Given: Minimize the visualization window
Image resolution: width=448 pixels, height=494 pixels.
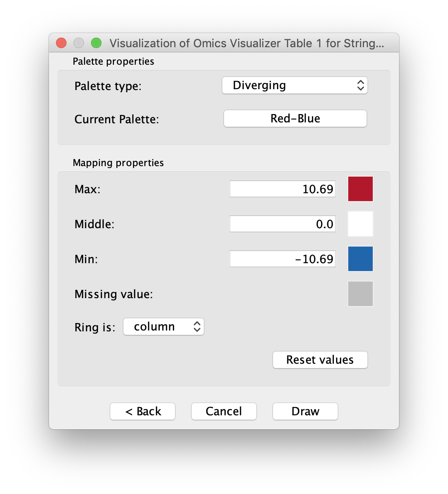Looking at the screenshot, I should (x=78, y=42).
